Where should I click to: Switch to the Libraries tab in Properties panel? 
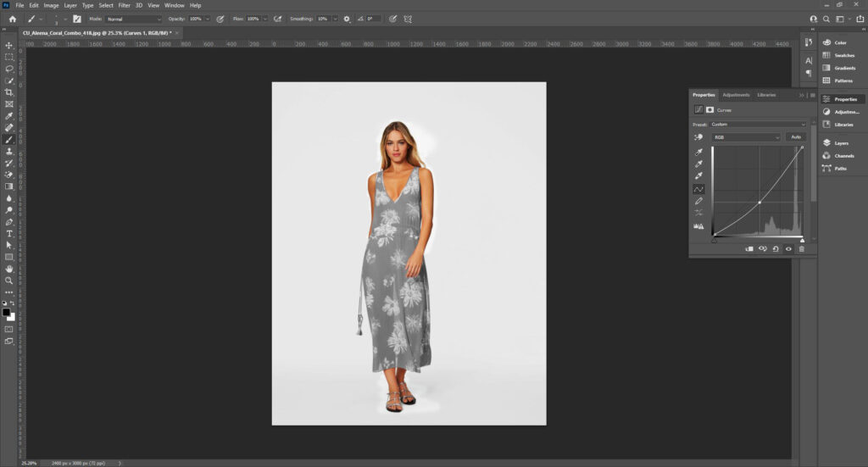(x=766, y=95)
